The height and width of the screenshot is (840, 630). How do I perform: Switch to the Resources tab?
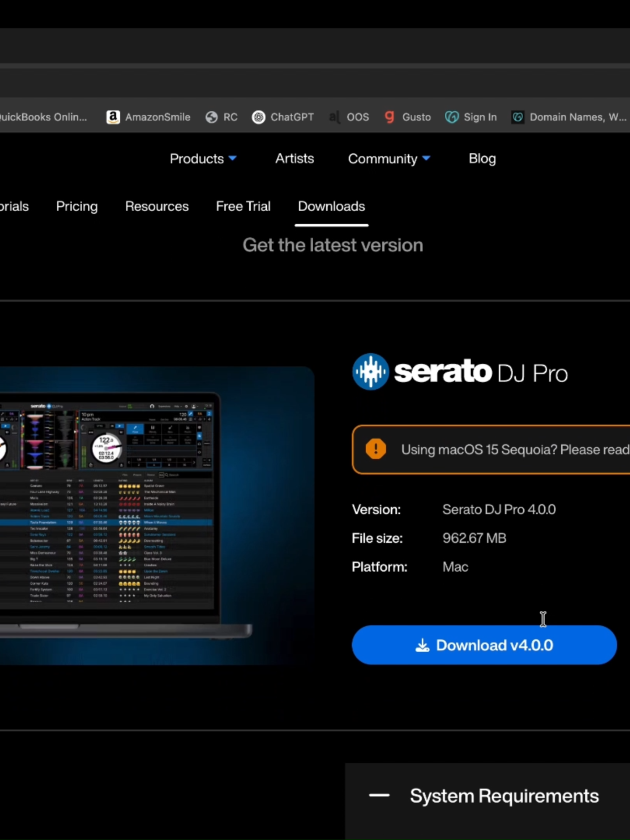(157, 206)
